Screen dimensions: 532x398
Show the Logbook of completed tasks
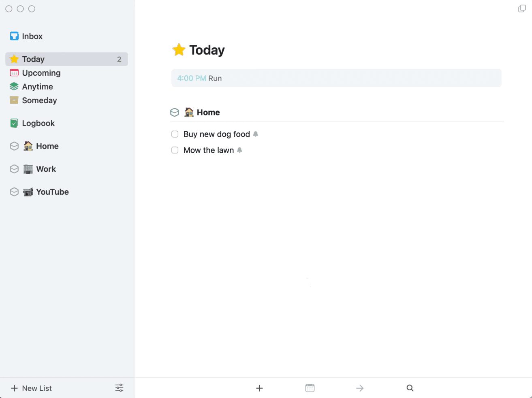(38, 123)
